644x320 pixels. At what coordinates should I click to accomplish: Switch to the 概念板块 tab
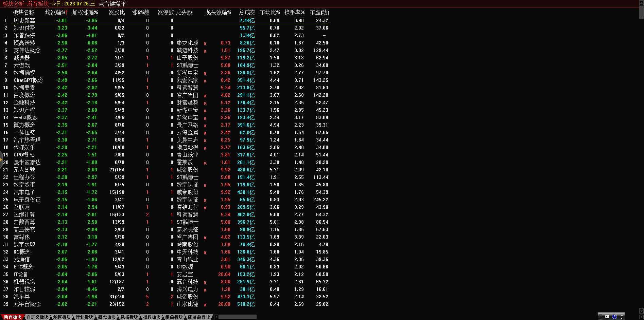pyautogui.click(x=107, y=317)
